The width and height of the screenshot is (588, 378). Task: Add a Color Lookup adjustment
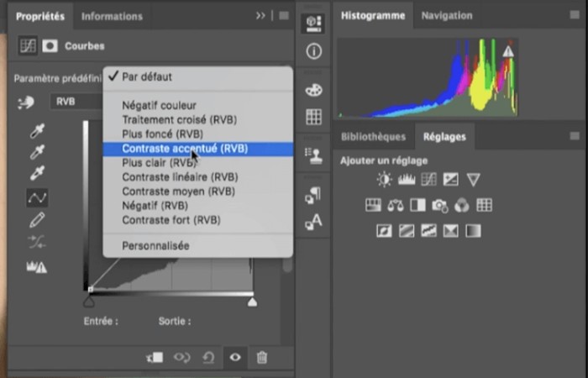pyautogui.click(x=484, y=205)
